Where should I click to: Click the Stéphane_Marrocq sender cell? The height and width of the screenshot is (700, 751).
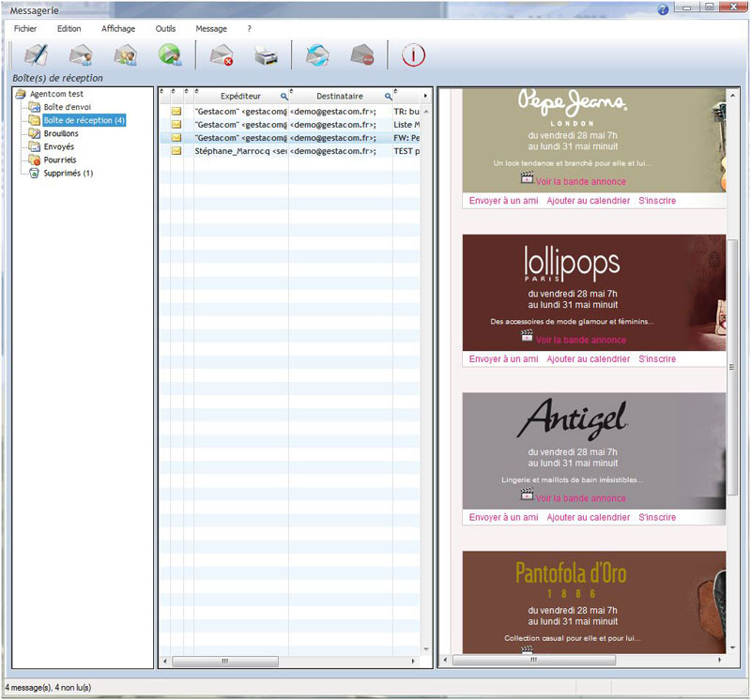[241, 151]
